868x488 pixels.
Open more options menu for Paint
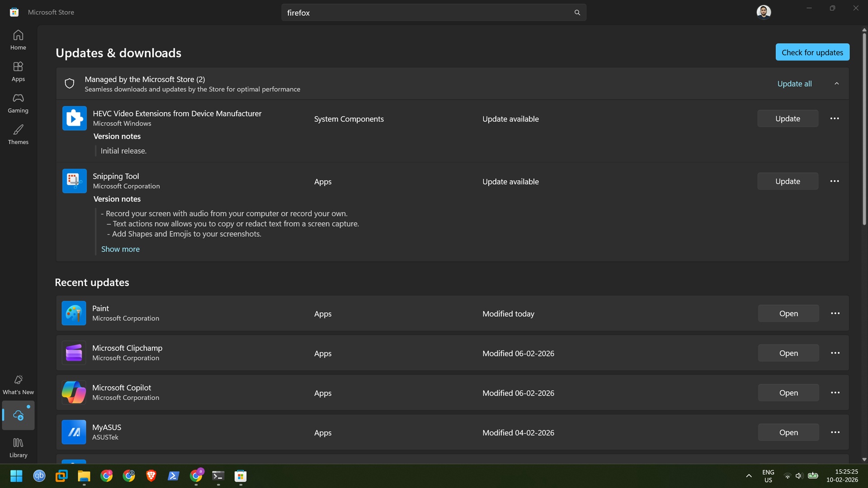coord(834,313)
